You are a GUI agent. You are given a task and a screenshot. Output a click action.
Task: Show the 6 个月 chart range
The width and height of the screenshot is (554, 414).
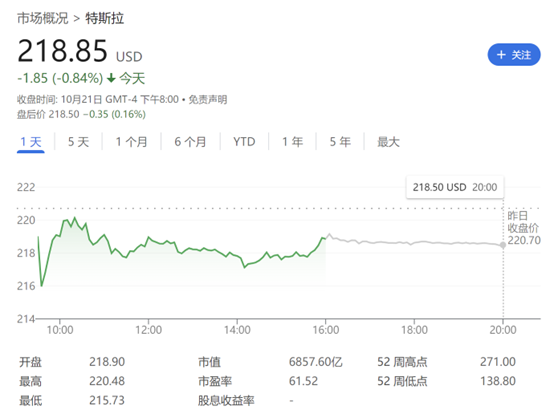pos(190,142)
